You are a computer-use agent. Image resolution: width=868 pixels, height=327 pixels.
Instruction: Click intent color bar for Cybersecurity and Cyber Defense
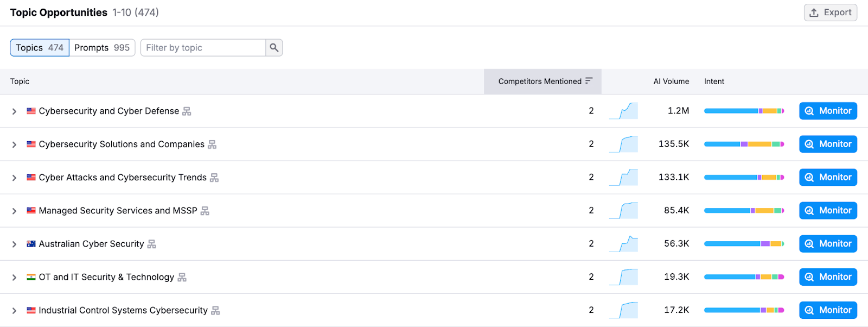click(x=744, y=111)
